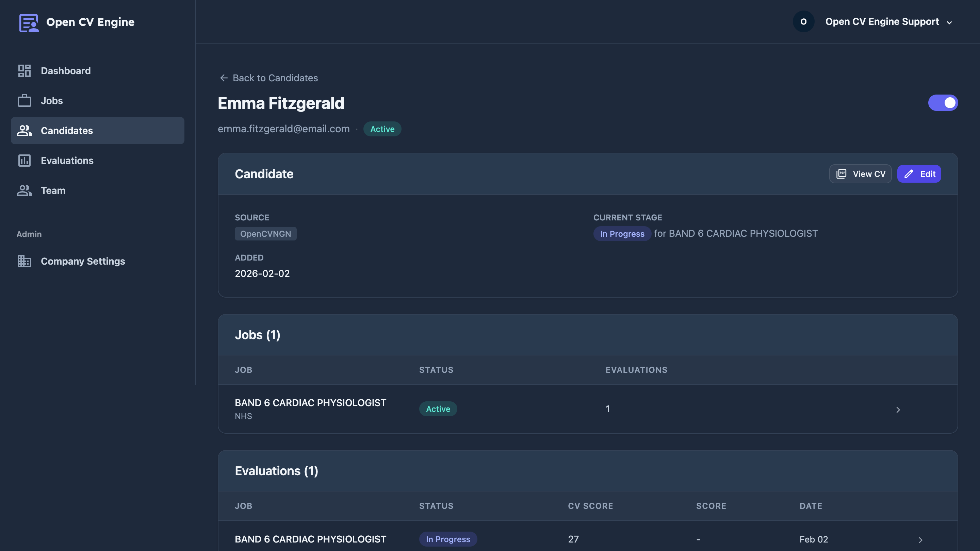Expand the Feb 02 evaluation row chevron
The width and height of the screenshot is (980, 551).
point(920,539)
